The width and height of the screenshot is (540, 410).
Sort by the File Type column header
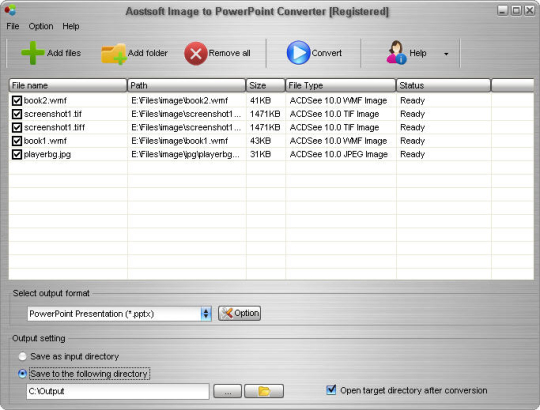click(x=341, y=85)
